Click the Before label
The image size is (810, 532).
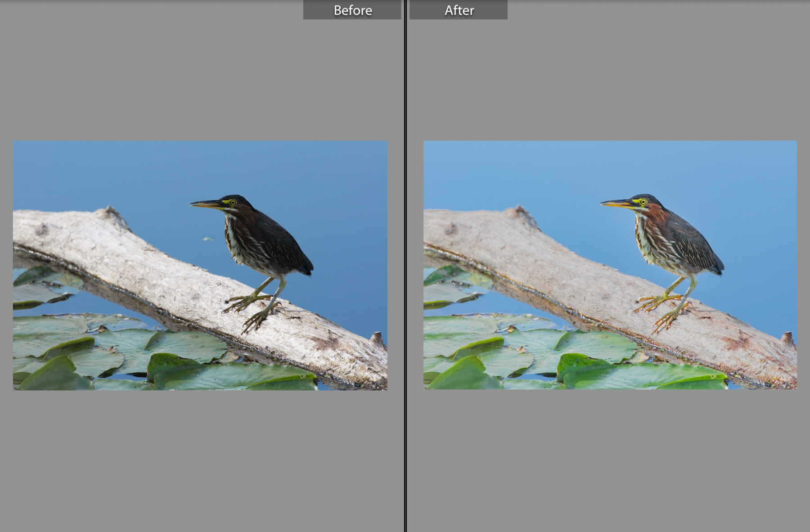352,10
